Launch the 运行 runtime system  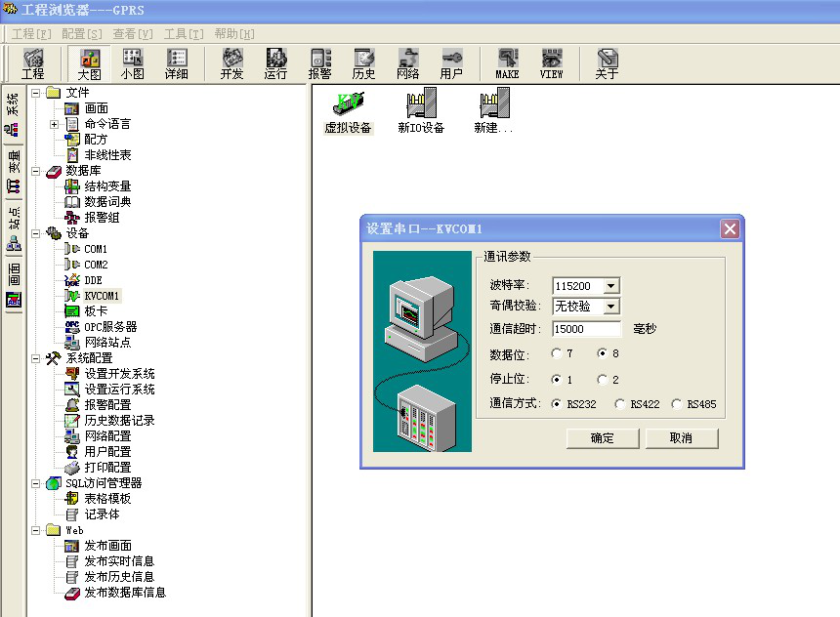274,62
